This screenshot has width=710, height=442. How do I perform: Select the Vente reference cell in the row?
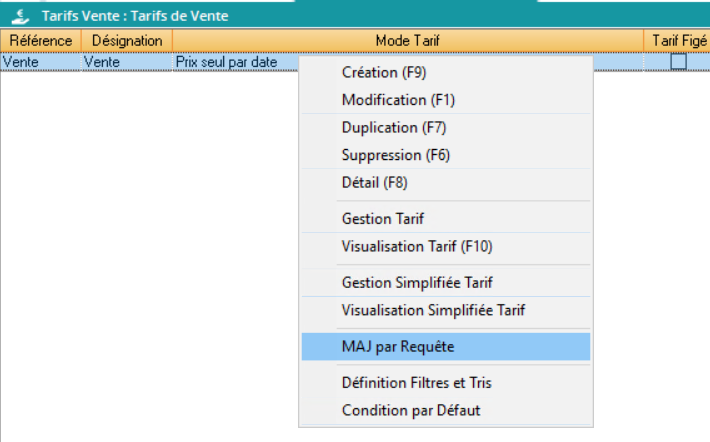click(41, 62)
